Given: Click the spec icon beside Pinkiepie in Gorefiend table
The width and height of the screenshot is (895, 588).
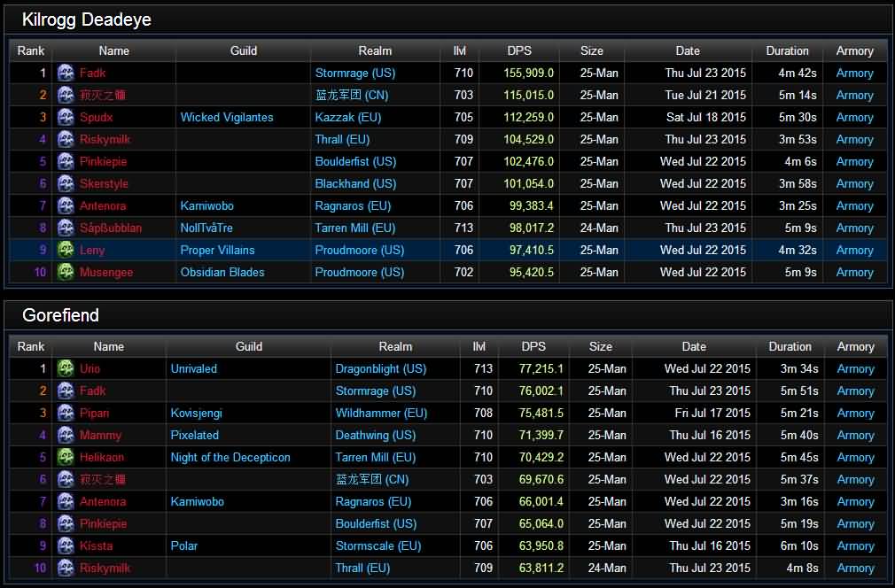Looking at the screenshot, I should (x=66, y=523).
